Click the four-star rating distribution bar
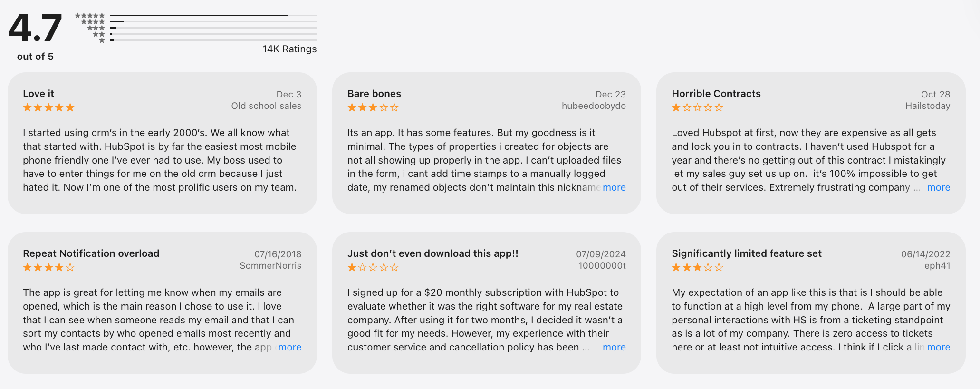The image size is (980, 389). (x=213, y=22)
